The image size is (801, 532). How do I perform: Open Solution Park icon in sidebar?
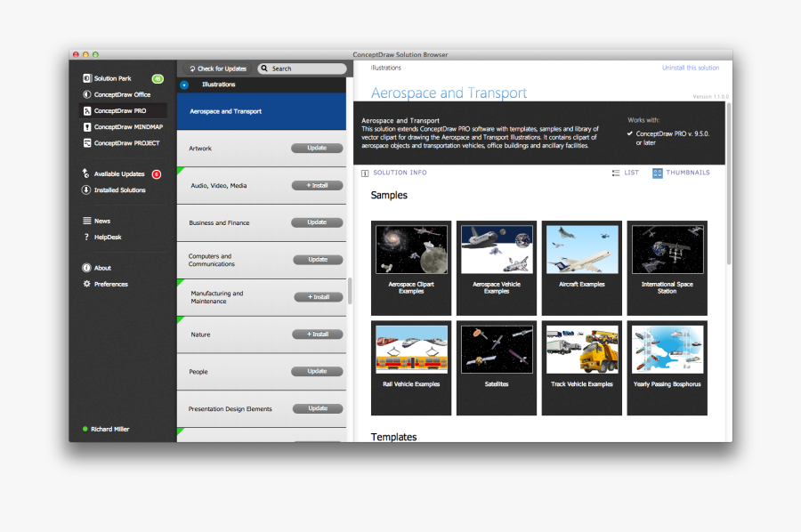tap(87, 78)
